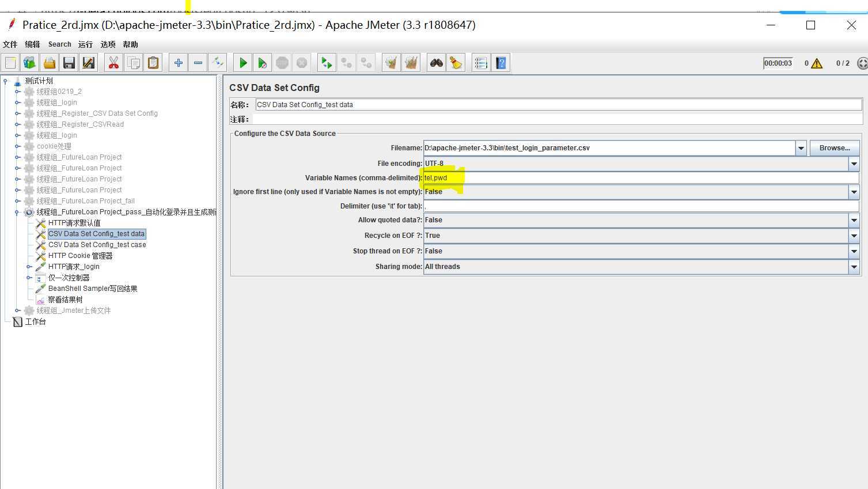Select BeanShell Sampler写回结果 in tree
Viewport: 868px width, 489px height.
coord(92,289)
